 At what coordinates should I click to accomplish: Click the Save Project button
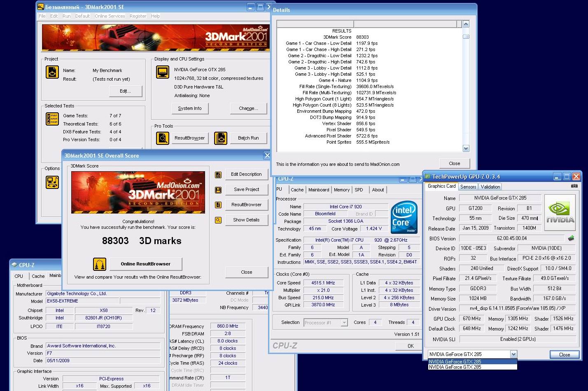point(246,189)
